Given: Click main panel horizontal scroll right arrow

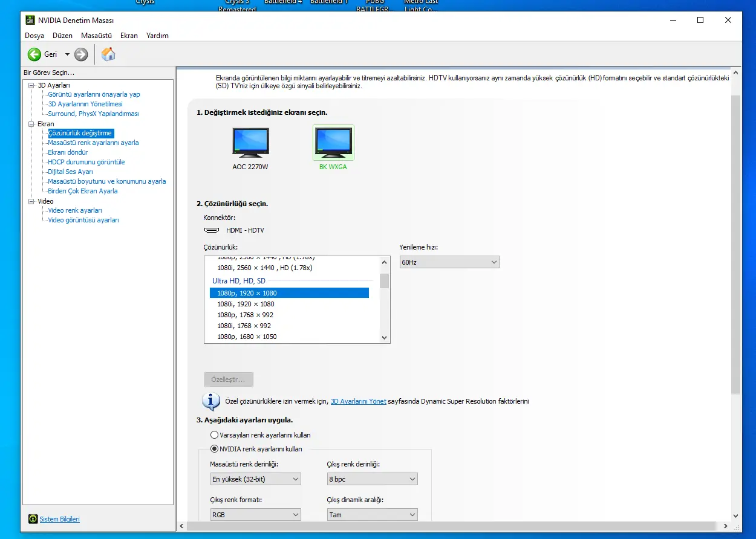Looking at the screenshot, I should (726, 526).
